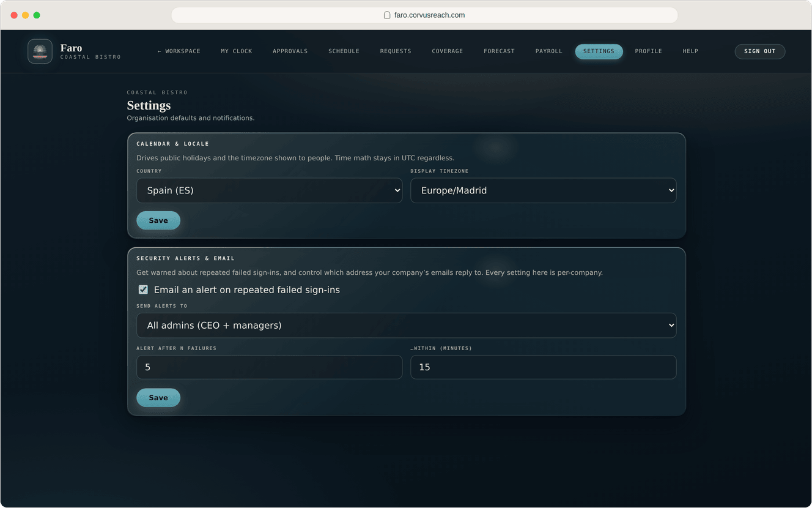Viewport: 812px width, 508px height.
Task: Save the Calendar & Locale settings
Action: (x=158, y=220)
